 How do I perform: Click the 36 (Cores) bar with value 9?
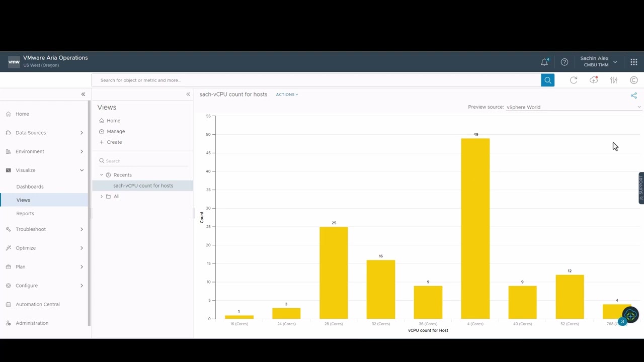[x=428, y=302]
